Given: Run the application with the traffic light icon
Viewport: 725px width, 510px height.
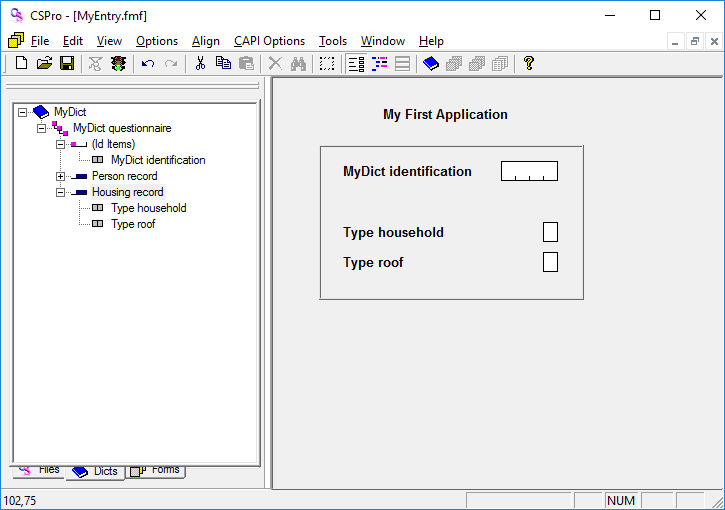Looking at the screenshot, I should point(118,63).
